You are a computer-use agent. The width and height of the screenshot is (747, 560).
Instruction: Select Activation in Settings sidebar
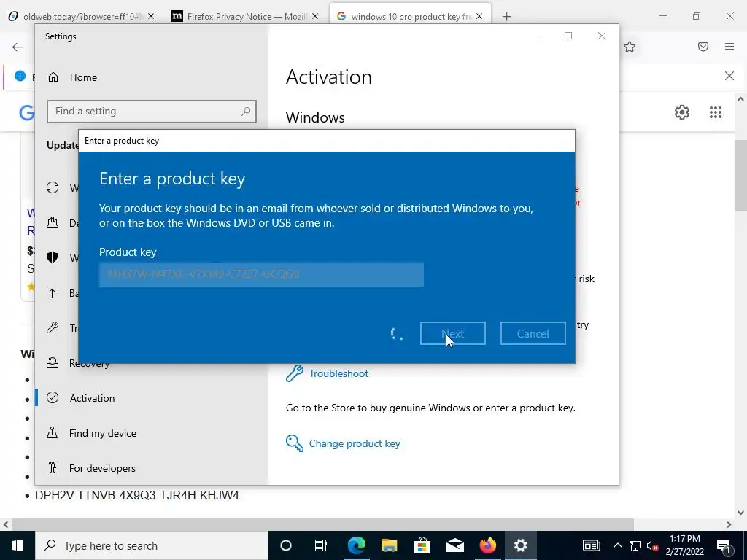tap(92, 398)
